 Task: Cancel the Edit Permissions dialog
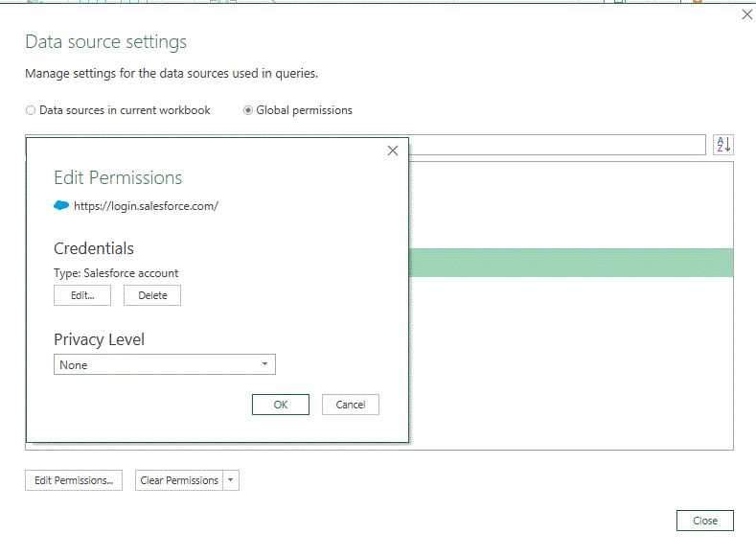[351, 405]
